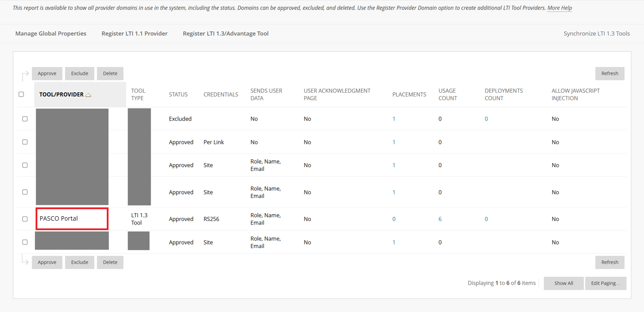The width and height of the screenshot is (644, 312).
Task: Click the bottom Delete button
Action: pos(110,262)
